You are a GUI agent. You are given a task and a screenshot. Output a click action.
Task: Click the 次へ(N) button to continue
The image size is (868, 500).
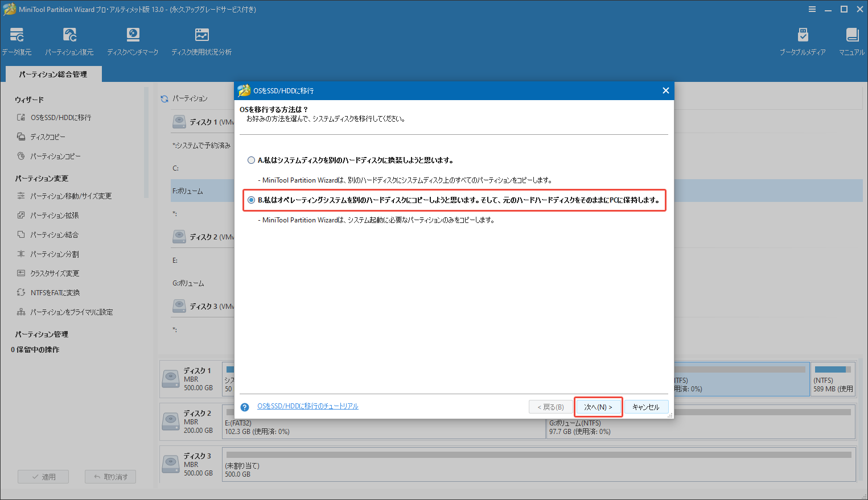coord(598,406)
